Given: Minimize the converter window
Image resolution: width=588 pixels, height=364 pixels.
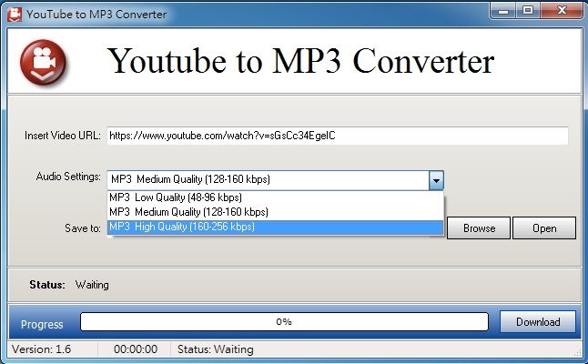Looking at the screenshot, I should [x=502, y=11].
